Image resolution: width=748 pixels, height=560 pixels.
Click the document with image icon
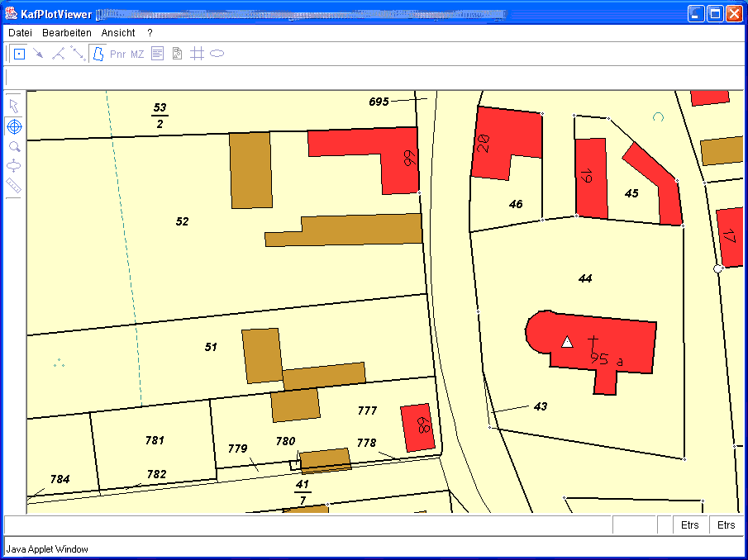tap(177, 54)
